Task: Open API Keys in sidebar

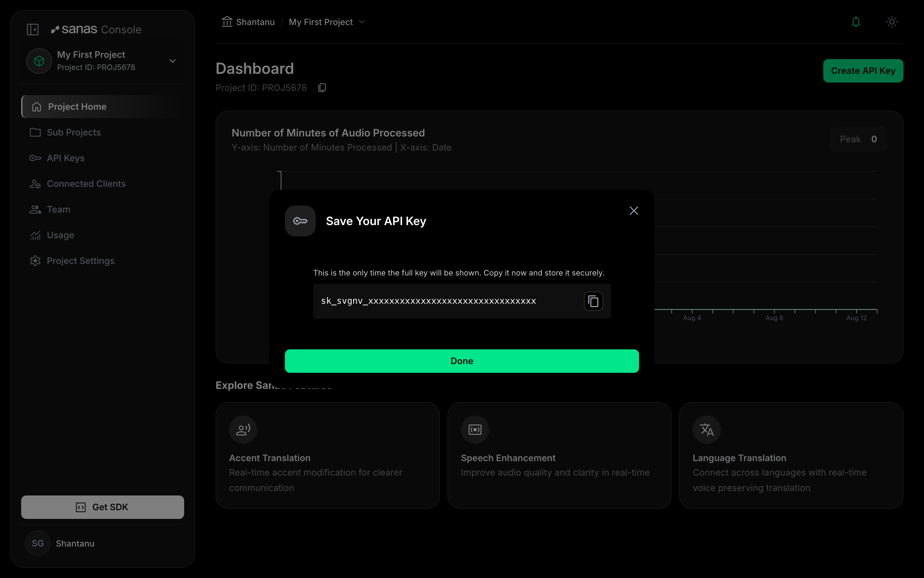Action: [103, 158]
